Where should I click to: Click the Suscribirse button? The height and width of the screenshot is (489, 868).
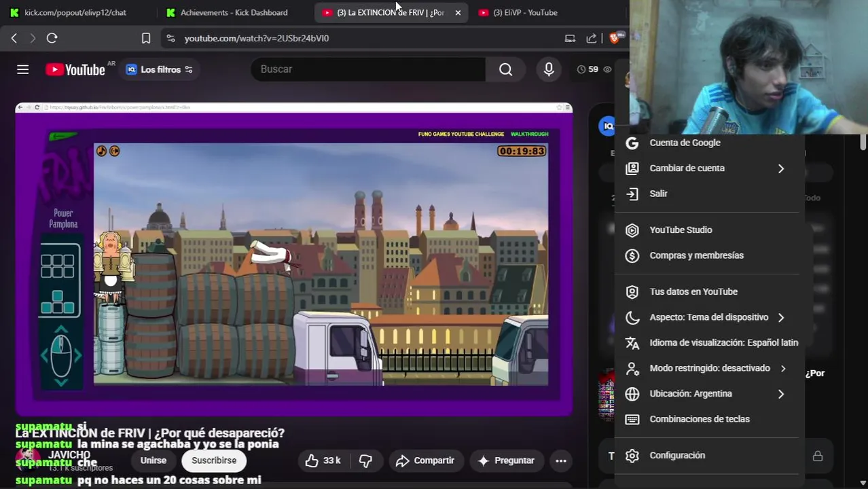coord(214,460)
